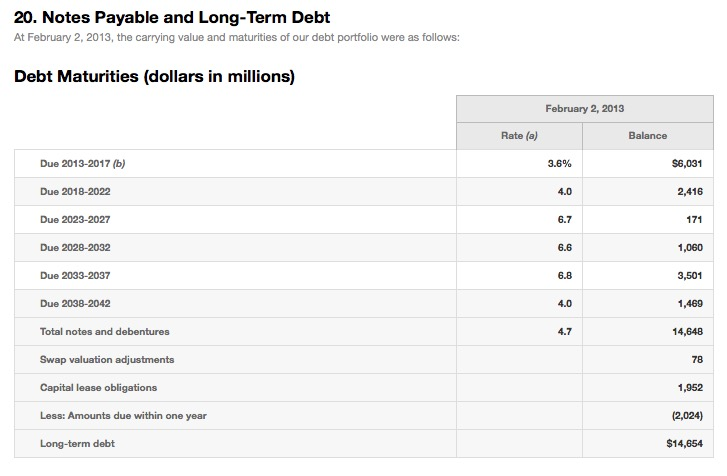Select the "February 2, 2013" column header
Image resolution: width=727 pixels, height=476 pixels.
tap(585, 108)
